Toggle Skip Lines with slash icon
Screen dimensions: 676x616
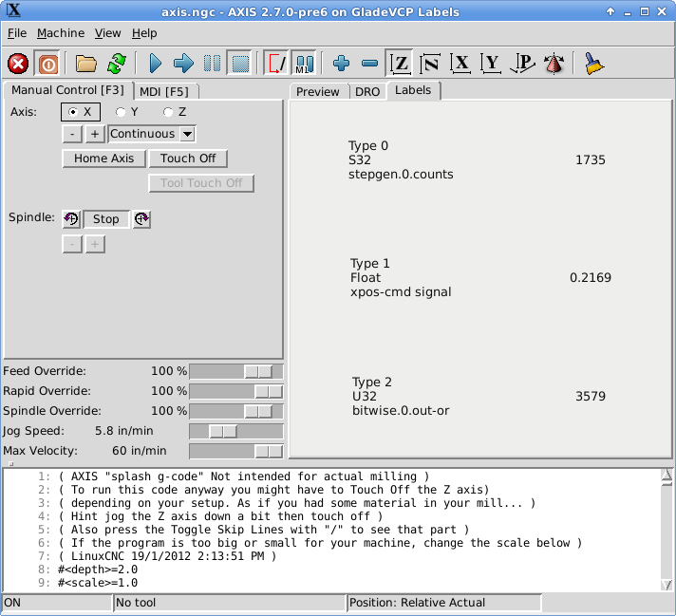(x=276, y=64)
